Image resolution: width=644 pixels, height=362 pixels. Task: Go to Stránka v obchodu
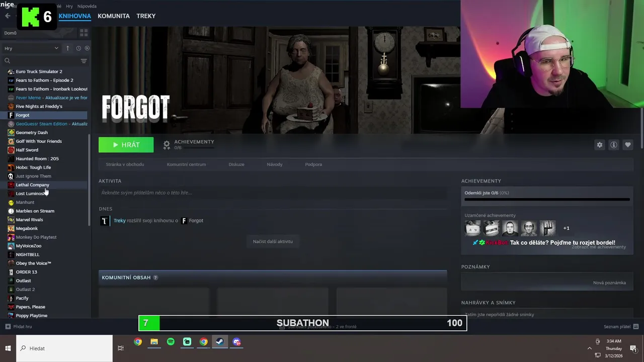pyautogui.click(x=125, y=164)
